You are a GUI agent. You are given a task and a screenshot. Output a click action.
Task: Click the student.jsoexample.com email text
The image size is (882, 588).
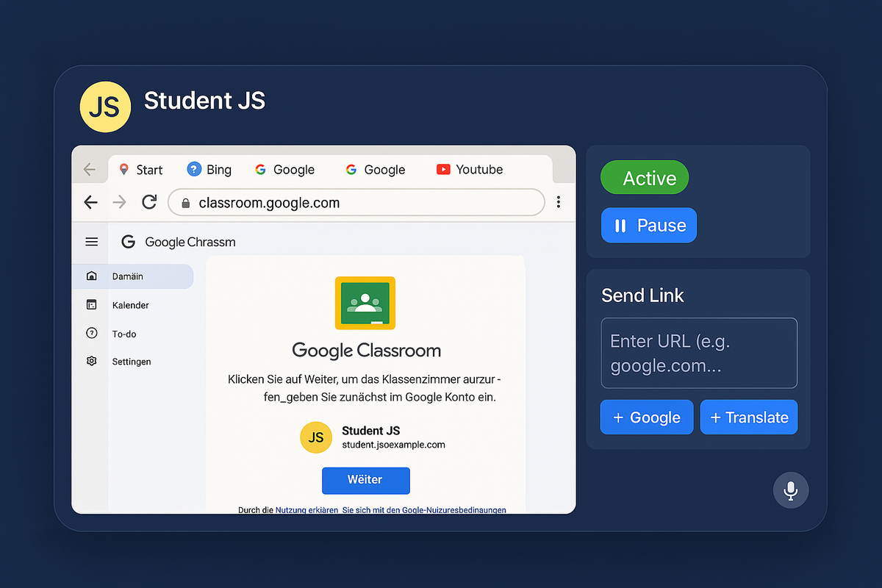[x=393, y=445]
